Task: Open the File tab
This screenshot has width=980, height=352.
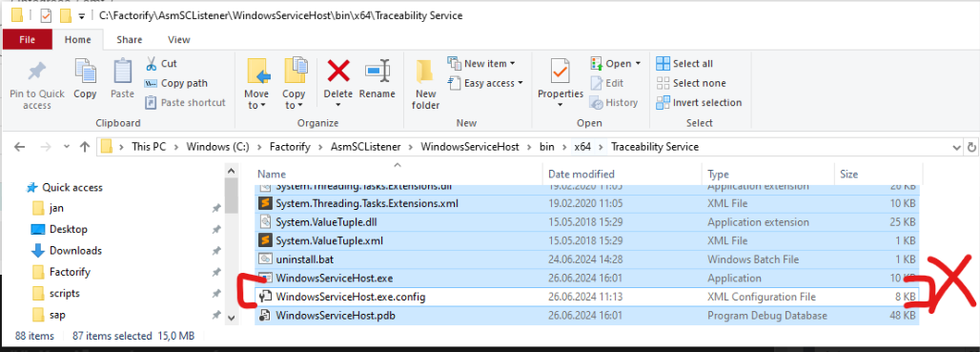Action: (27, 39)
